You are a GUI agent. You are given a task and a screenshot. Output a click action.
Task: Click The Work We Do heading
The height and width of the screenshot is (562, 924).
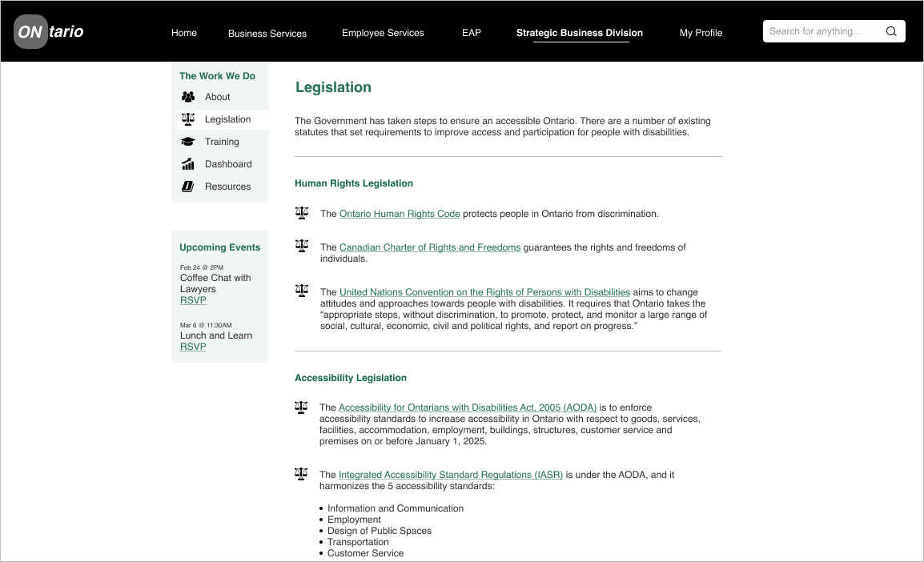point(218,76)
